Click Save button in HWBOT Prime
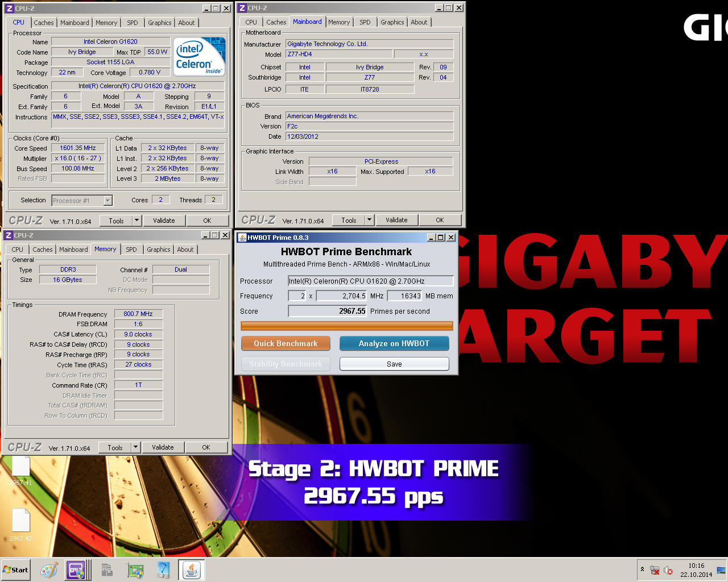Viewport: 728px width, 582px height. (x=394, y=364)
